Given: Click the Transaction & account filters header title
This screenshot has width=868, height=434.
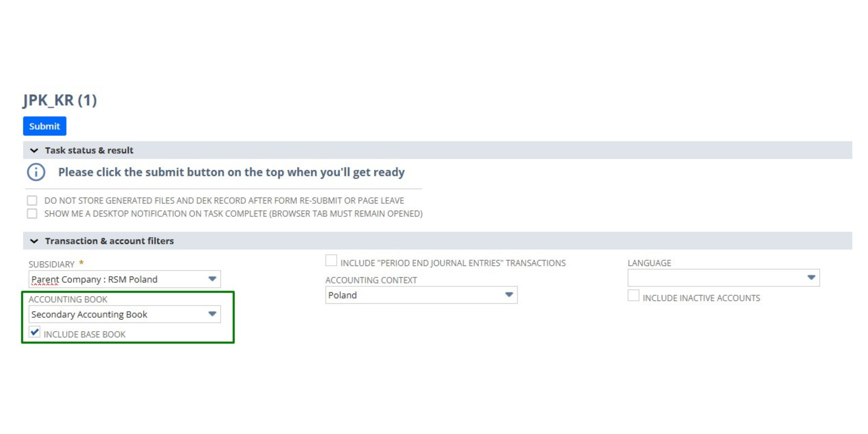Looking at the screenshot, I should pyautogui.click(x=109, y=241).
